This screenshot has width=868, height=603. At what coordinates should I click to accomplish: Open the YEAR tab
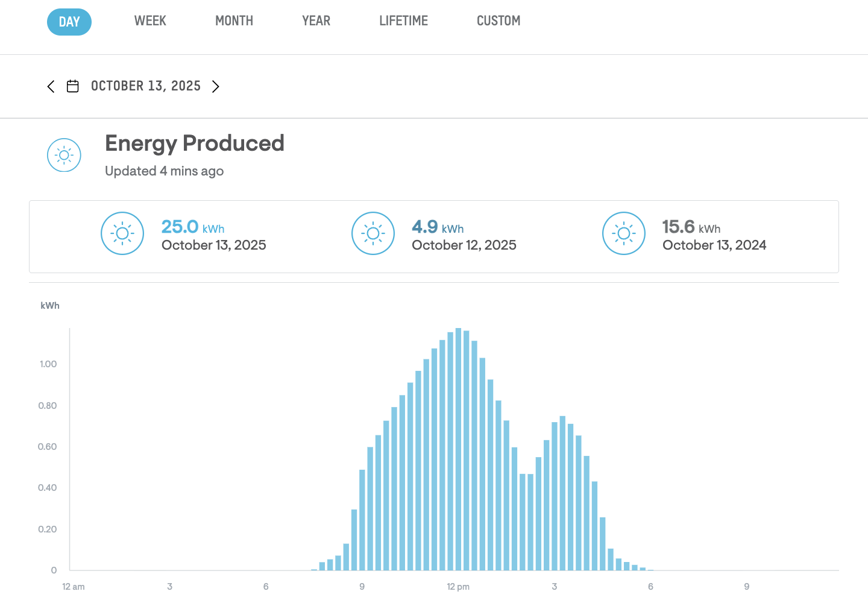pos(316,21)
